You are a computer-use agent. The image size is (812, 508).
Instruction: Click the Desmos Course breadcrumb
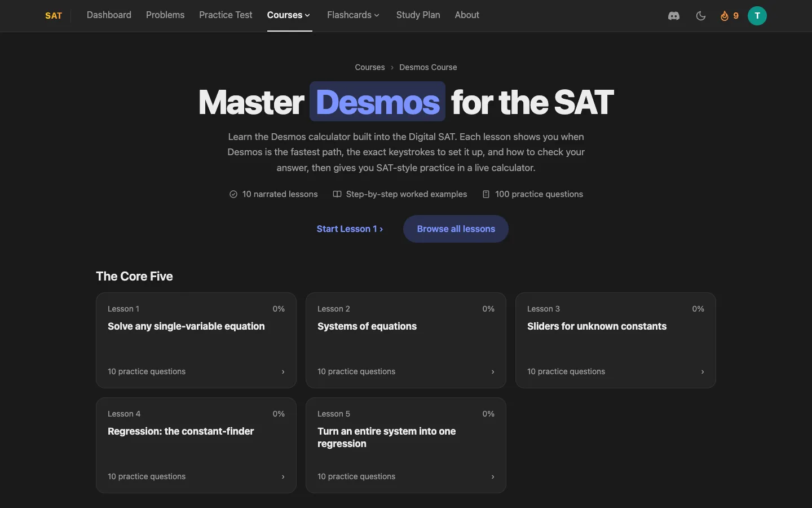point(428,67)
